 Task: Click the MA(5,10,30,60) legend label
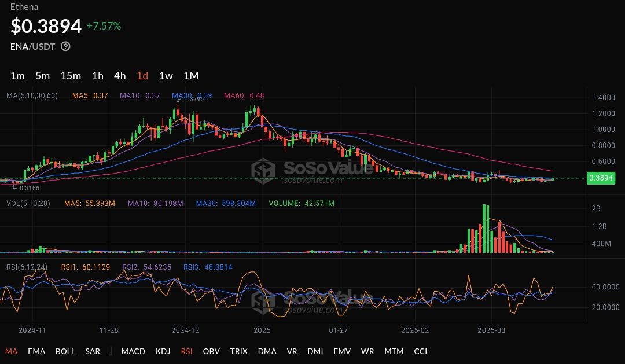click(32, 95)
